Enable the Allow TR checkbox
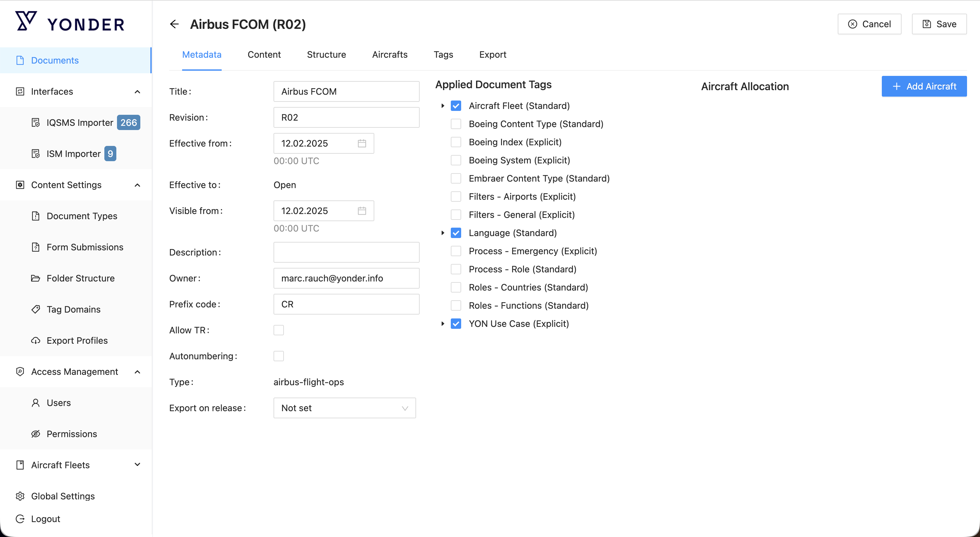Image resolution: width=980 pixels, height=537 pixels. click(x=278, y=330)
